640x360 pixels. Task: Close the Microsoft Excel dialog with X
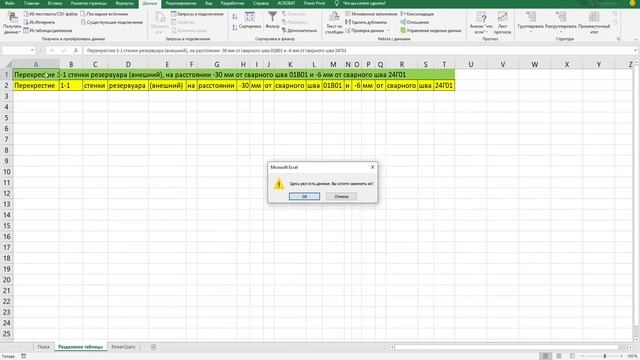pyautogui.click(x=372, y=167)
